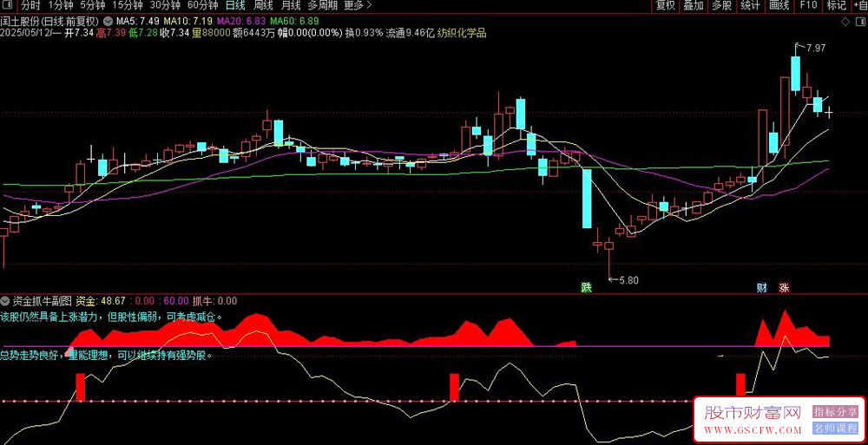Viewport: 868px width, 445px height.
Task: Switch to 分时 intraday chart
Action: click(31, 5)
